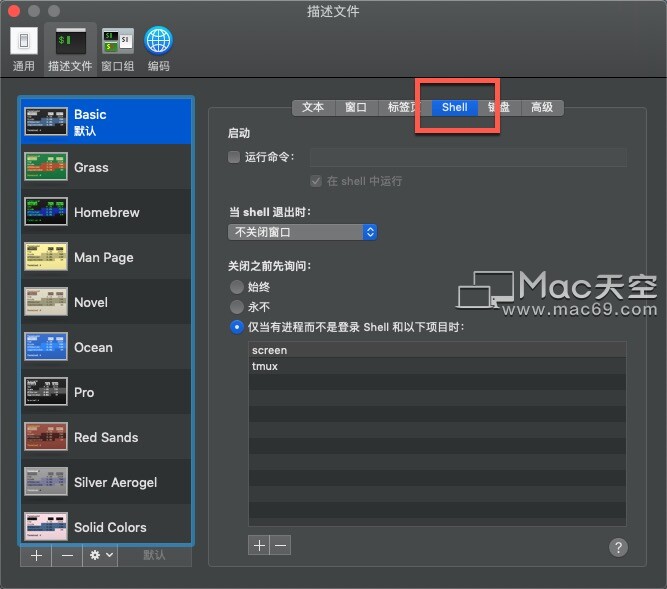Switch to the 键盘 tab
Screen dimensions: 667x589
coord(499,108)
